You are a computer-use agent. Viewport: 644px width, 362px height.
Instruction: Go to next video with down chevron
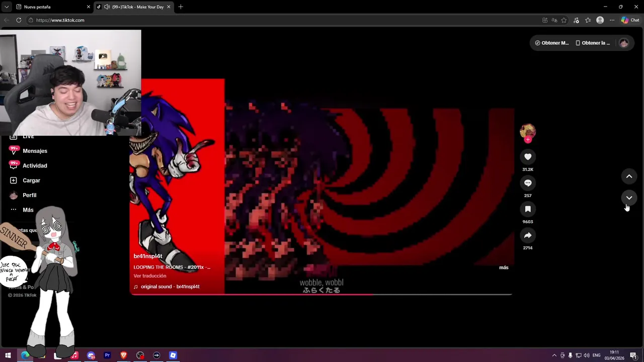[x=629, y=198]
